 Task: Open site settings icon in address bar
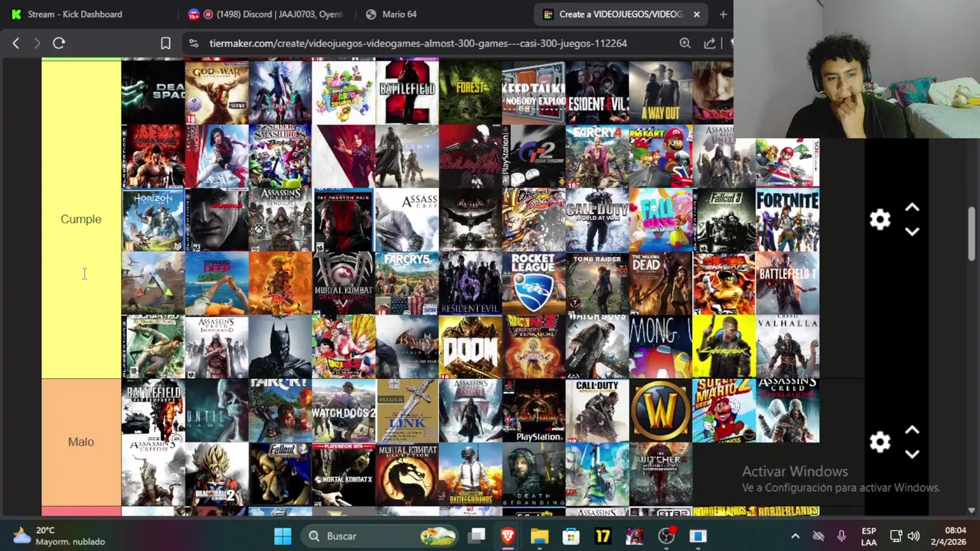click(194, 44)
